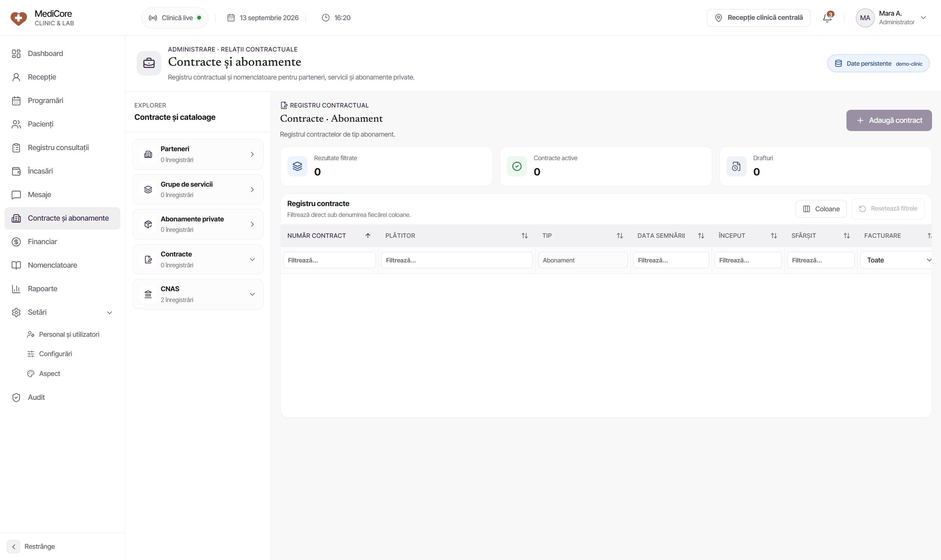Click the MediCore heart logo icon
The height and width of the screenshot is (560, 941).
[19, 18]
